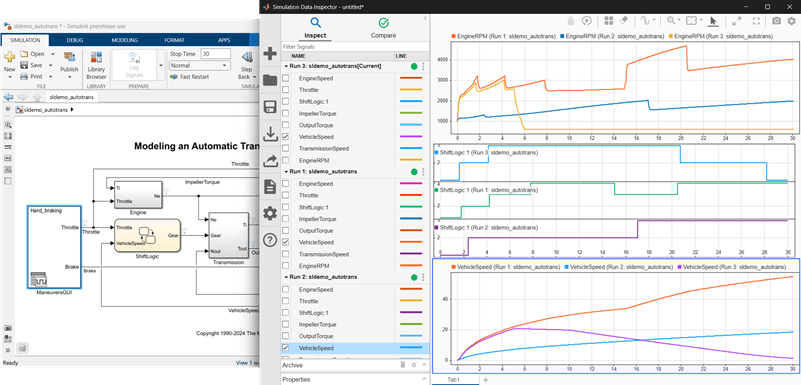This screenshot has height=385, width=801.
Task: Open the dropdown arrow next to Save
Action: click(51, 65)
